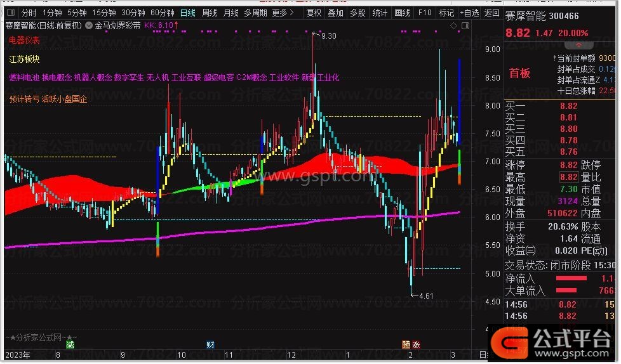Viewport: 621px width, 364px height.
Task: Switch to 月线 monthly chart
Action: coord(231,13)
